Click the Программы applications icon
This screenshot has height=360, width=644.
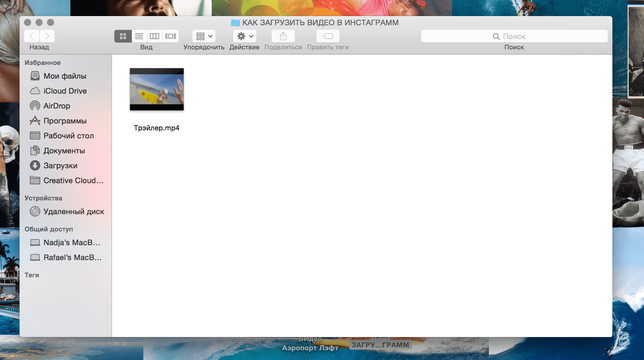pyautogui.click(x=35, y=121)
